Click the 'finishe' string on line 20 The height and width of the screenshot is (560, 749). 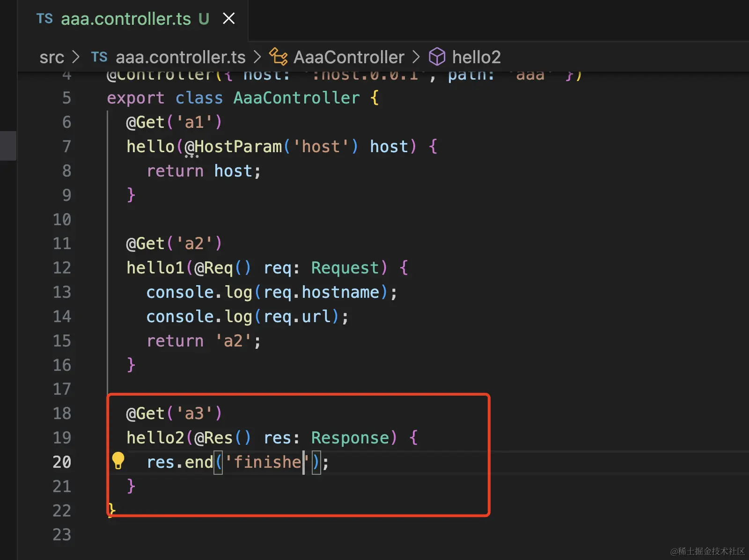(267, 462)
